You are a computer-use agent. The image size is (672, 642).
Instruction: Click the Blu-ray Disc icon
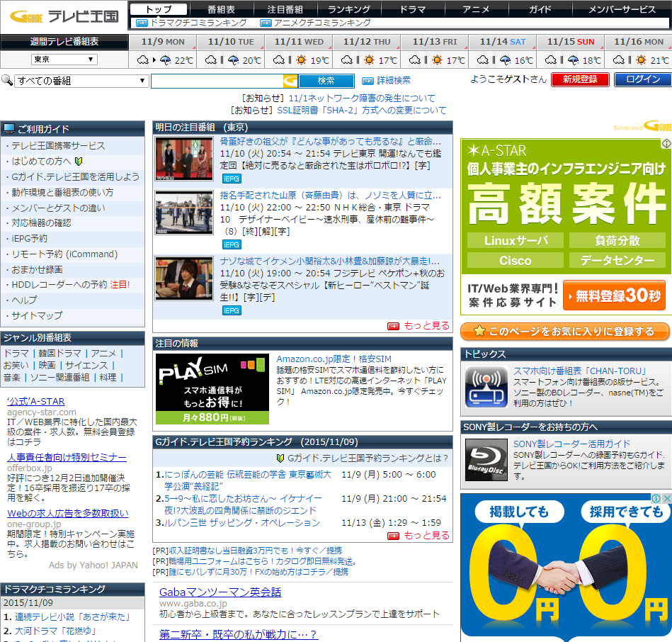(486, 460)
